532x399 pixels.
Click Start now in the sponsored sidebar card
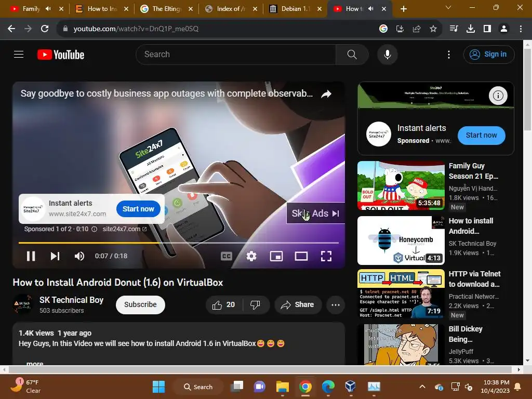click(x=481, y=136)
